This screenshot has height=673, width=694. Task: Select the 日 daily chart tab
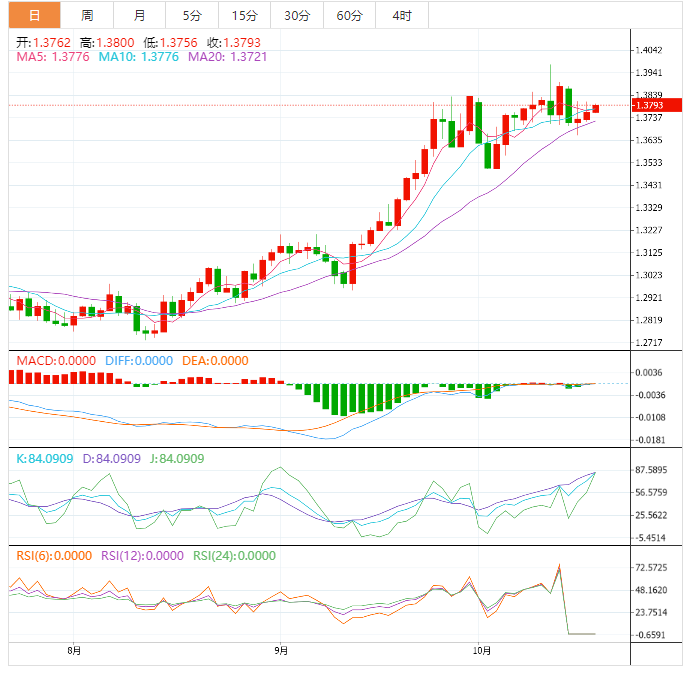point(35,15)
